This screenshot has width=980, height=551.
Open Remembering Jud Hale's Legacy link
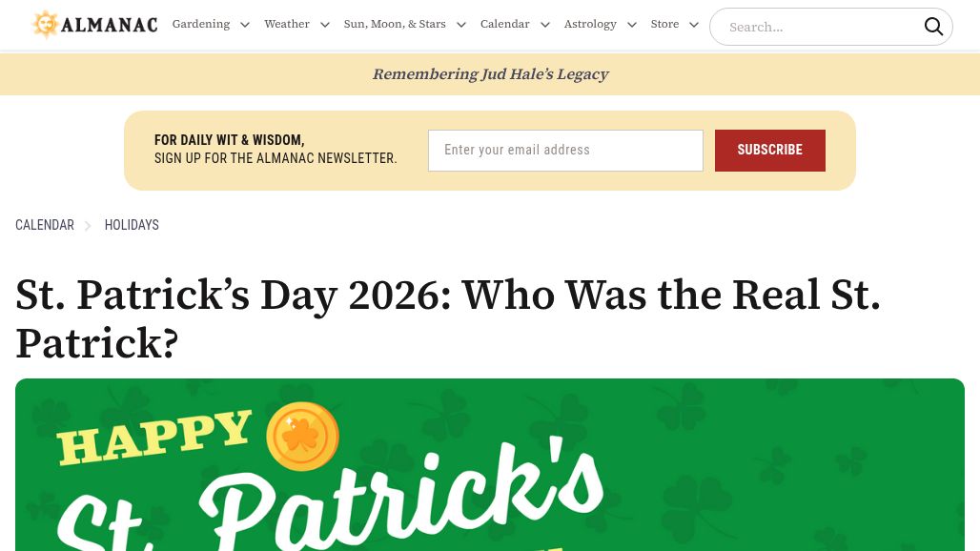coord(490,74)
